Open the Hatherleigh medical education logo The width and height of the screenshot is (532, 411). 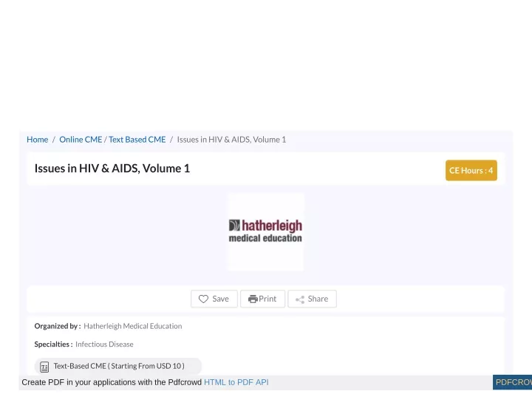(x=266, y=232)
